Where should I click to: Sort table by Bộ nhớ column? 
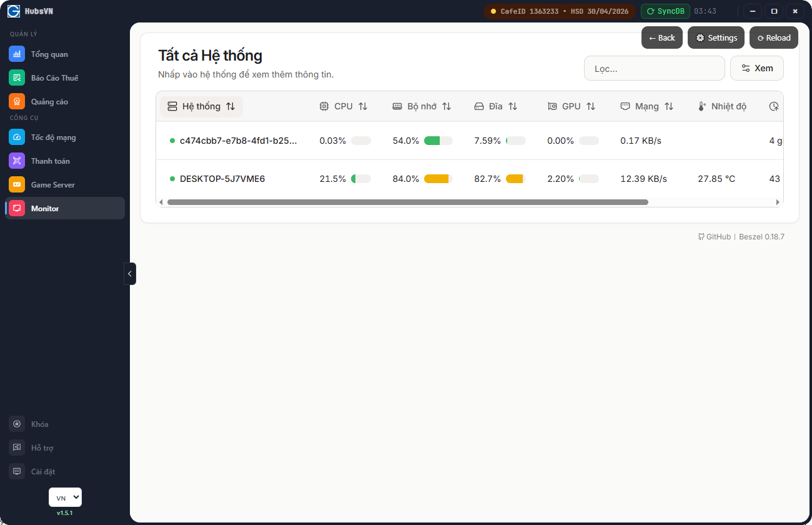coord(422,106)
